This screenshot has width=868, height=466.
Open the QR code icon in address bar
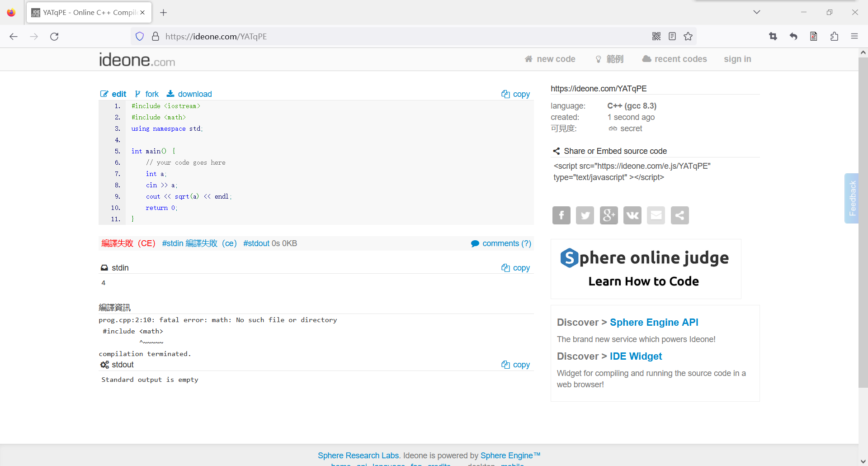click(x=656, y=37)
